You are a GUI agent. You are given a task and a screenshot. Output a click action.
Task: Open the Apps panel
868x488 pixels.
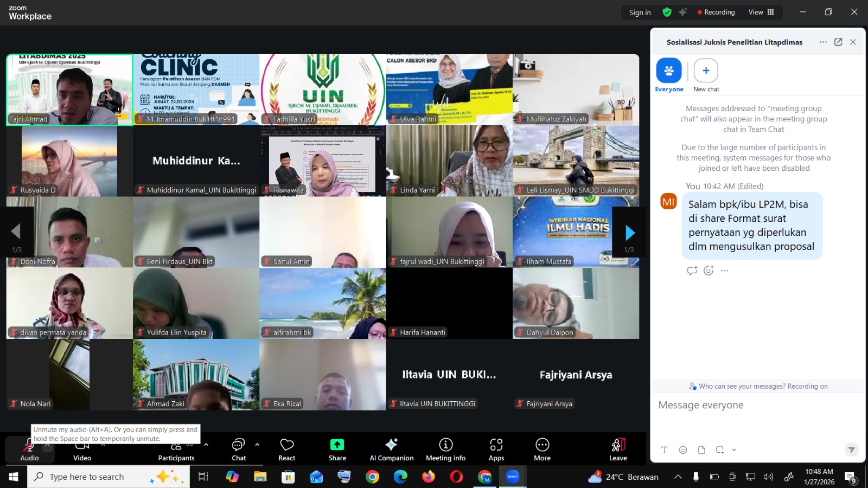(x=496, y=450)
